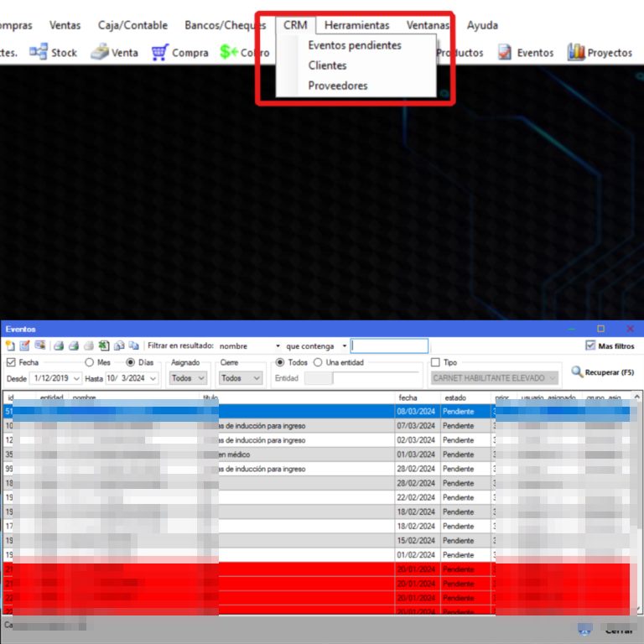Open the Ayuda menu
The height and width of the screenshot is (644, 644).
coord(482,25)
